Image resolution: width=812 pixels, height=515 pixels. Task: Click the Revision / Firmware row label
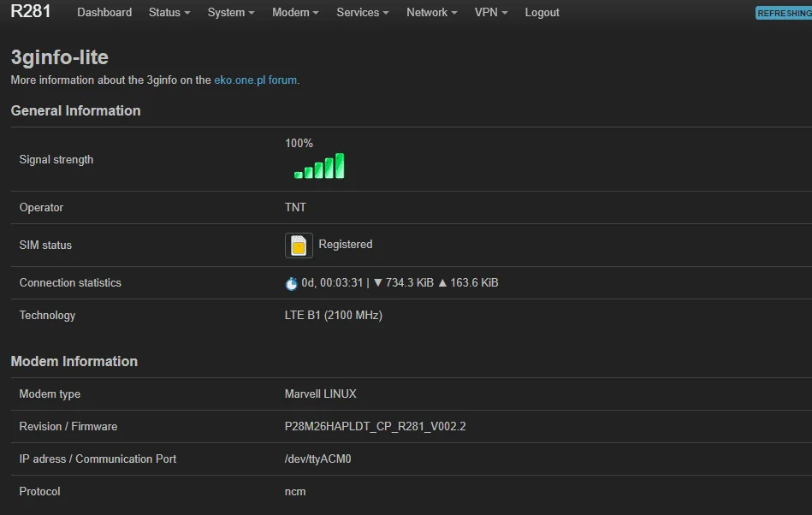68,427
